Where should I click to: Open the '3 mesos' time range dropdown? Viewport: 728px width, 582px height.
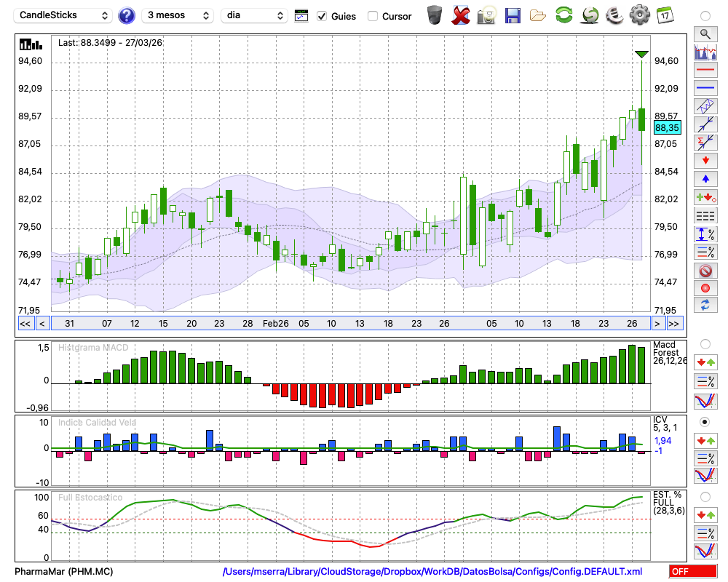tap(178, 15)
